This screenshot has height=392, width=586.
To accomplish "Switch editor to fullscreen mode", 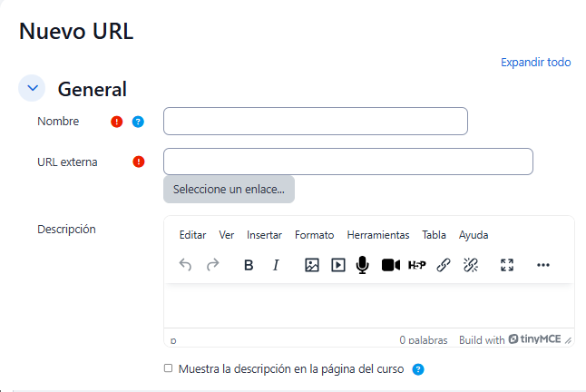I will (x=507, y=265).
